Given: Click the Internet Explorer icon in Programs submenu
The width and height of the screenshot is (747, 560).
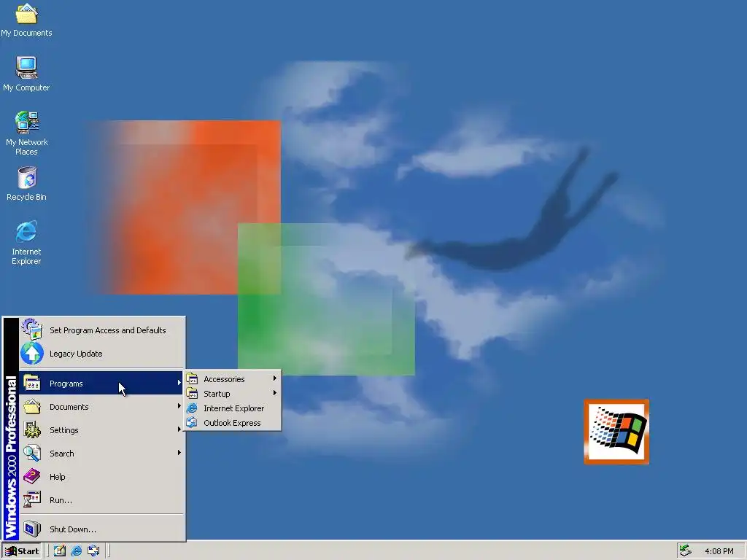Looking at the screenshot, I should 192,408.
